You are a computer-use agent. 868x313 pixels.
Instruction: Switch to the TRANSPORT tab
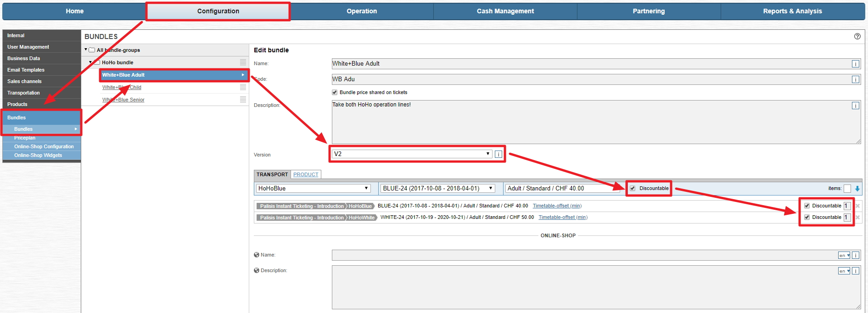272,174
